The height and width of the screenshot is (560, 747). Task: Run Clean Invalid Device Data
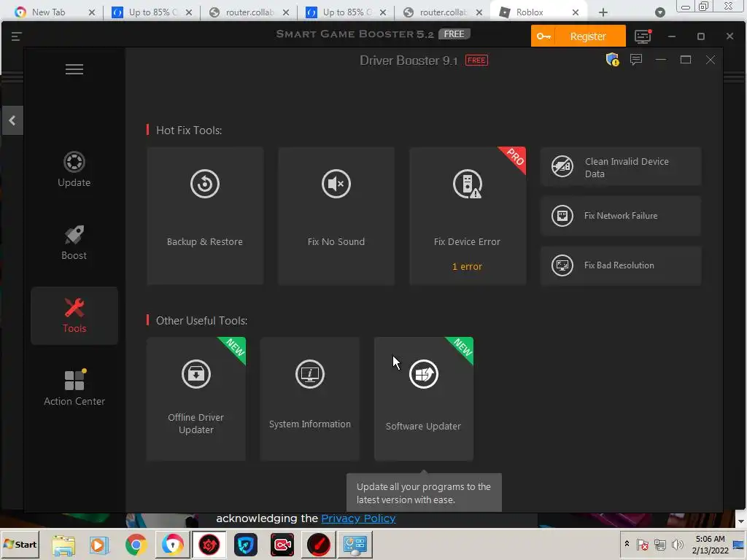pos(621,167)
